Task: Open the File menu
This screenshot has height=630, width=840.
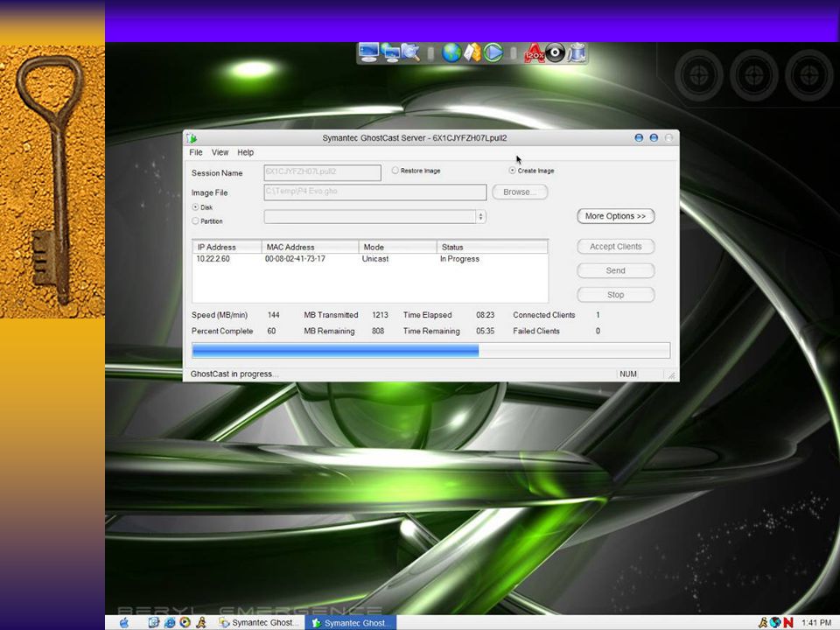Action: pos(195,152)
